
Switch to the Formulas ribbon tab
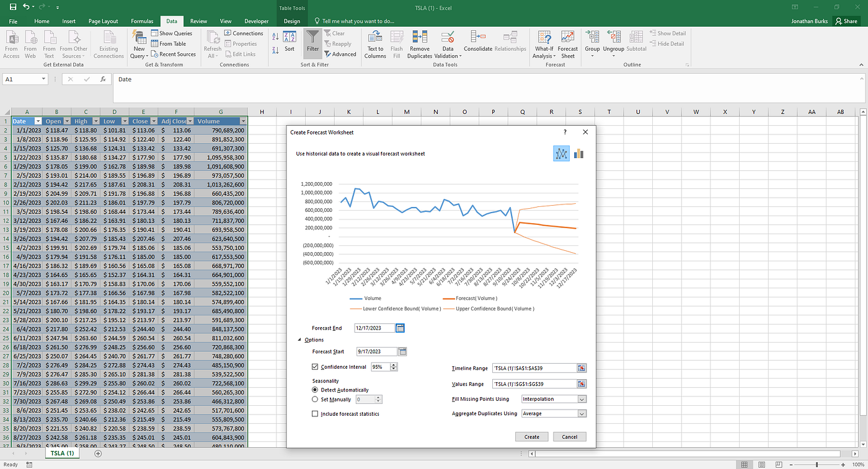(142, 20)
